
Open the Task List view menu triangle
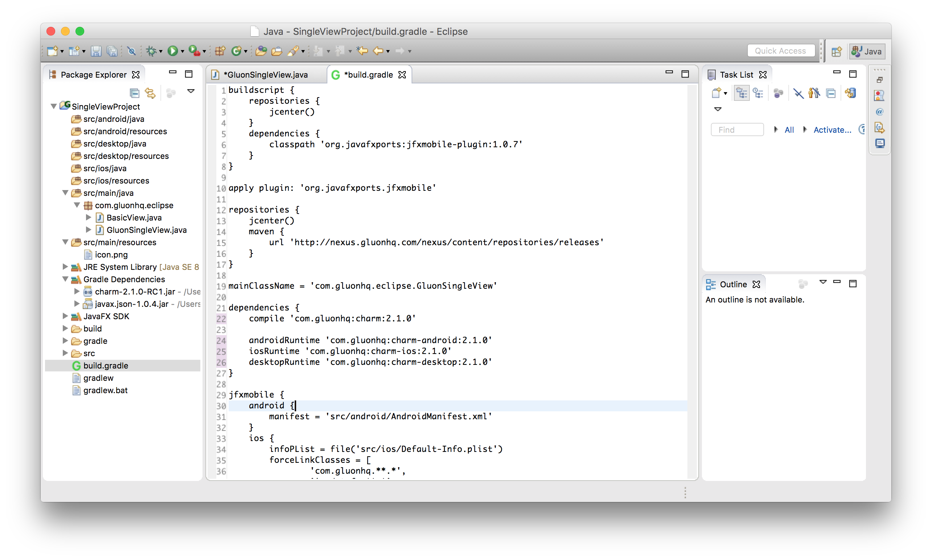pos(718,109)
